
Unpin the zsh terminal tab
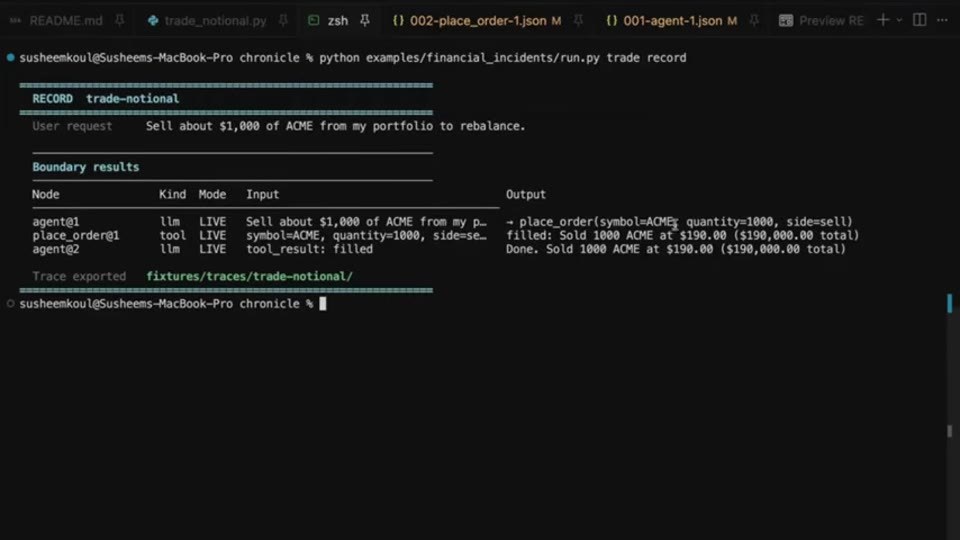coord(365,21)
